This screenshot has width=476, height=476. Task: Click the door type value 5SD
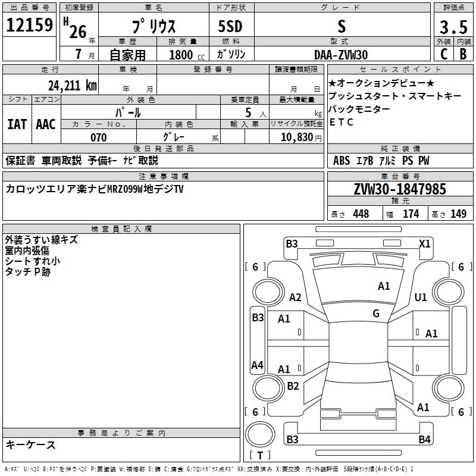tap(230, 26)
